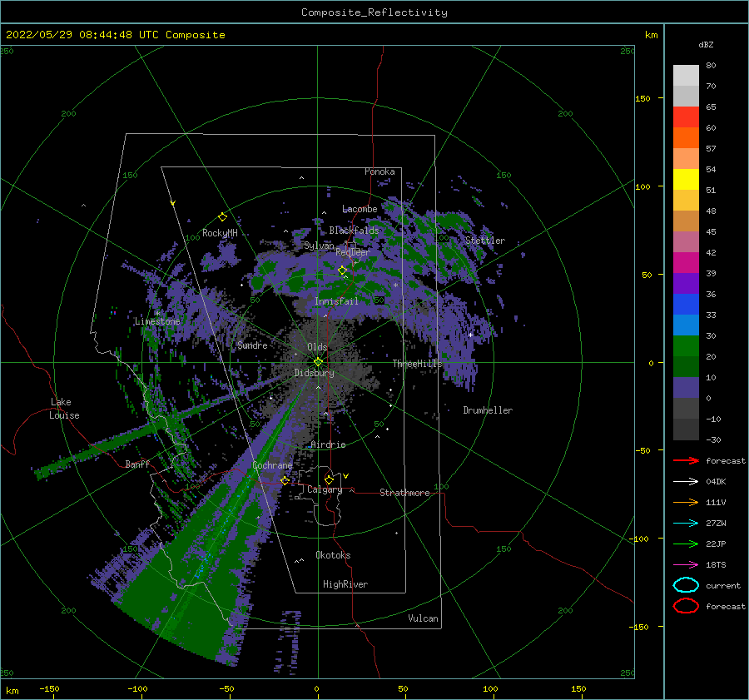Pick the bright green 30 dBZ swatch

(x=686, y=346)
